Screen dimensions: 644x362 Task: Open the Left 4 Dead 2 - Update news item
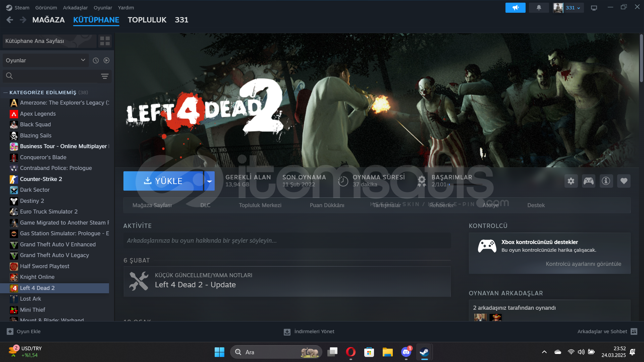click(287, 281)
